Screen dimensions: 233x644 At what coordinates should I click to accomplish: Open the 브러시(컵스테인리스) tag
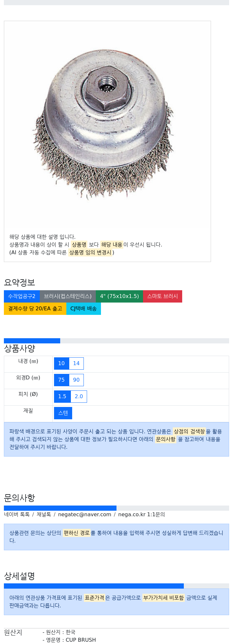pos(68,296)
